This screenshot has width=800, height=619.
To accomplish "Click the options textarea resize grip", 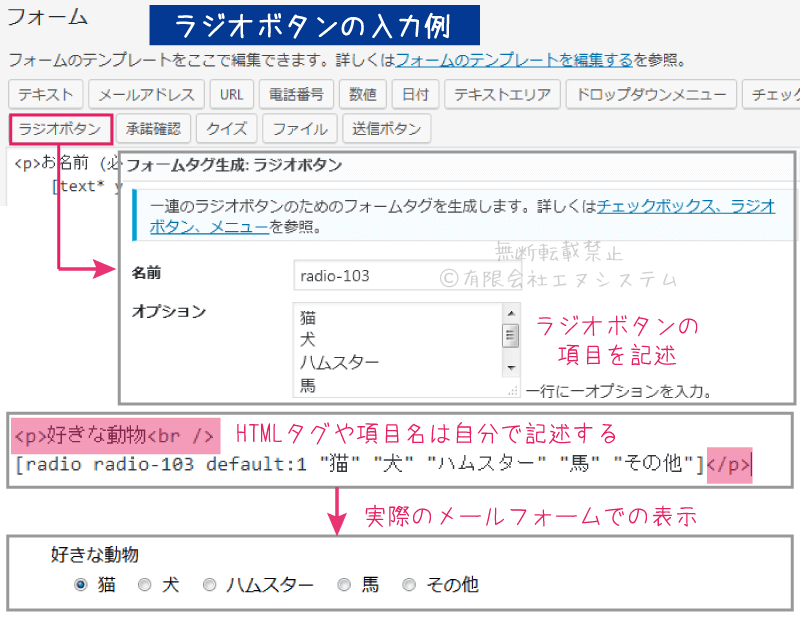I will tap(513, 391).
